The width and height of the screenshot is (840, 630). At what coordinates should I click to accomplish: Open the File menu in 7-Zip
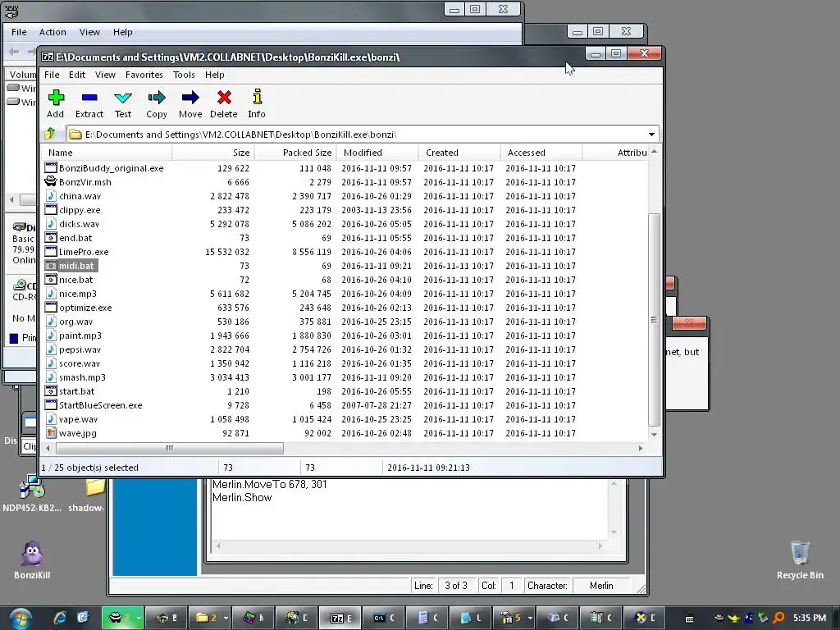point(52,75)
